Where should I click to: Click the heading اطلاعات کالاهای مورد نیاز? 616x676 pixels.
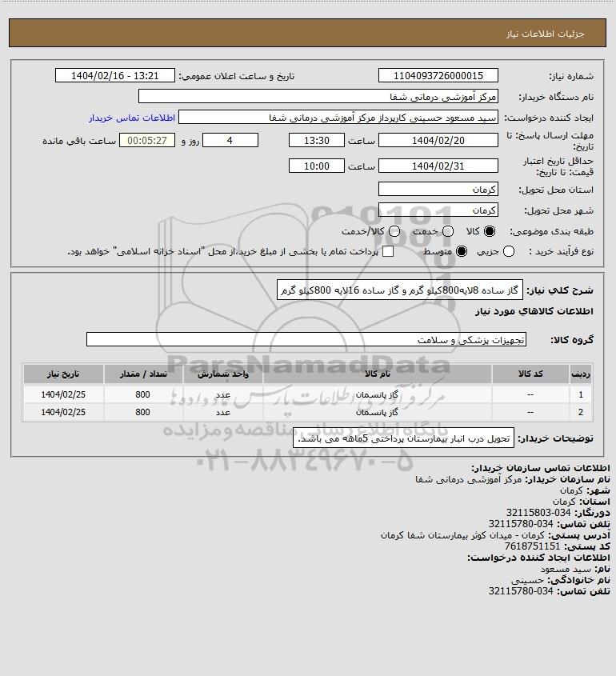(x=534, y=311)
